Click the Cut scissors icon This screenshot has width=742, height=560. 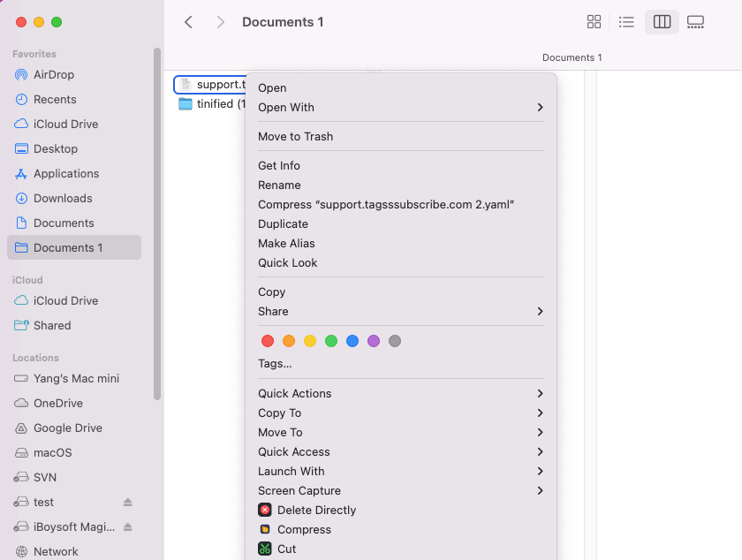(265, 549)
